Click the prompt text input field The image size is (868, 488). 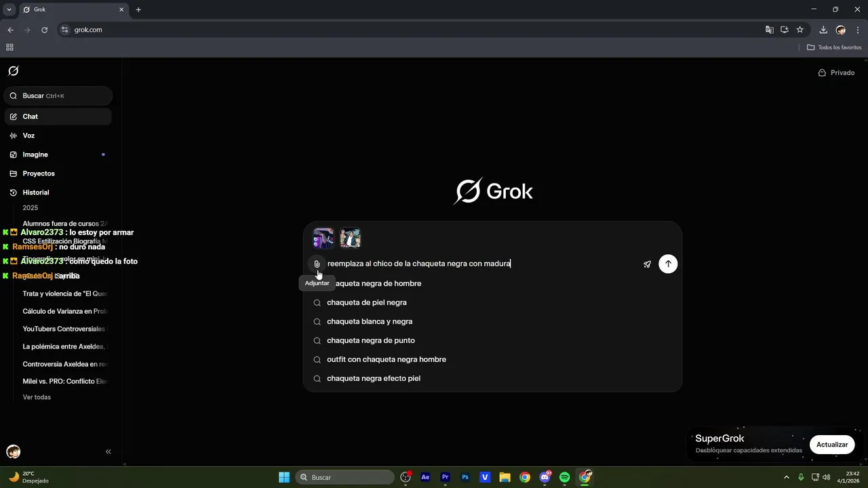pyautogui.click(x=481, y=264)
